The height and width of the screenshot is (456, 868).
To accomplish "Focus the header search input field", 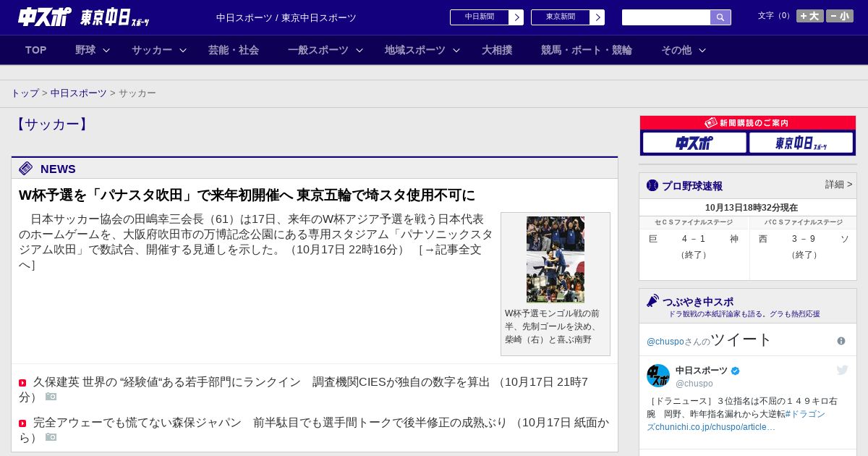I will (x=666, y=17).
